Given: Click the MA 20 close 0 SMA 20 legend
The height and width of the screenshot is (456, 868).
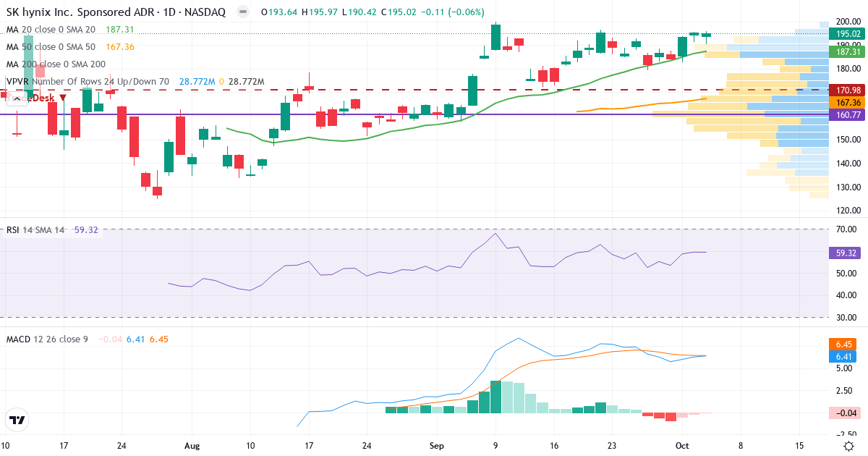Looking at the screenshot, I should tap(51, 30).
